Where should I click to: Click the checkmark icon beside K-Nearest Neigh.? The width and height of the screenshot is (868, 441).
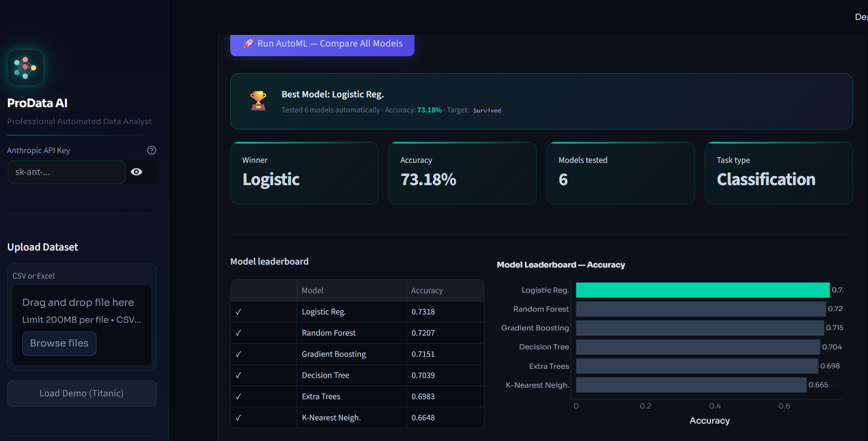pyautogui.click(x=238, y=417)
